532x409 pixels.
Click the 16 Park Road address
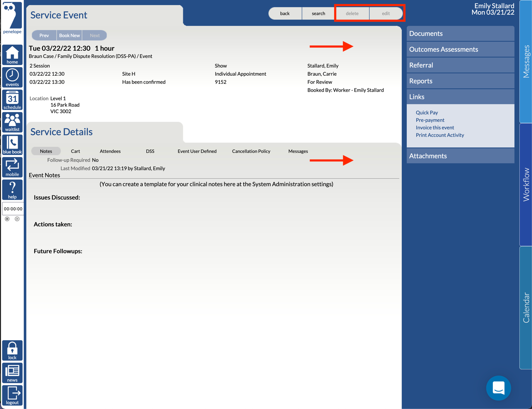coord(65,105)
